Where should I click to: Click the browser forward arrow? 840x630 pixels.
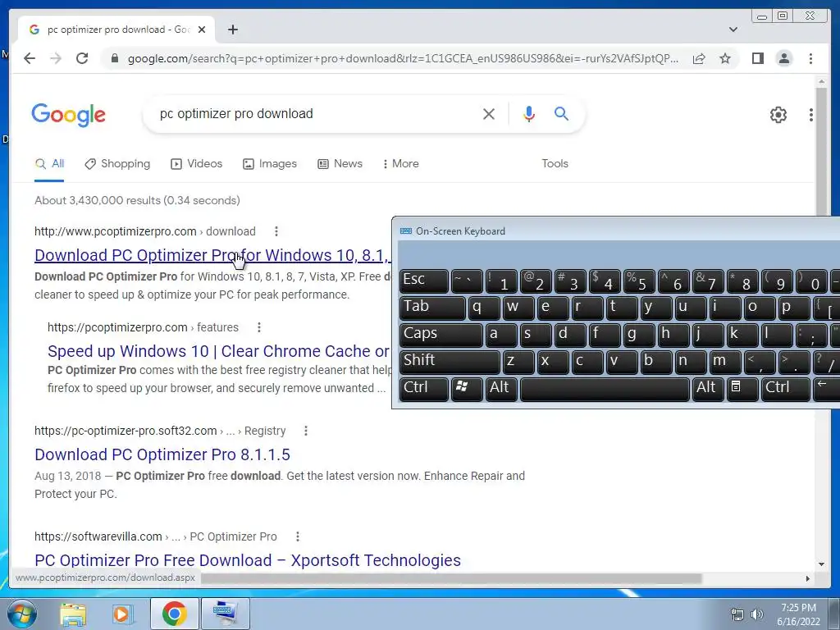click(56, 58)
